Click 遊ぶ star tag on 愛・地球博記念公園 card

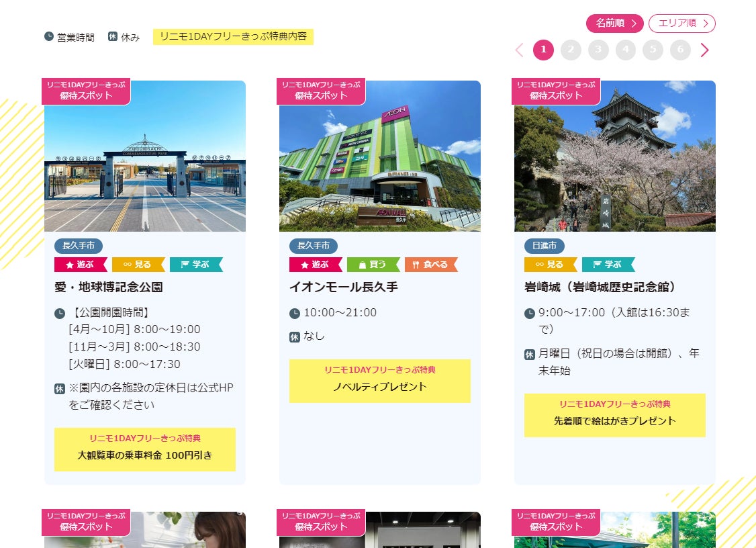click(x=81, y=265)
